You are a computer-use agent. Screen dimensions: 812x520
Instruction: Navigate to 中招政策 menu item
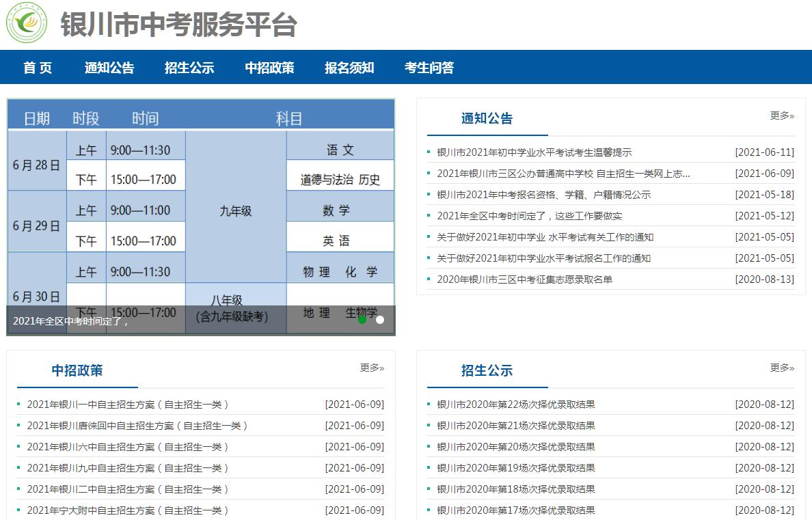tap(269, 68)
